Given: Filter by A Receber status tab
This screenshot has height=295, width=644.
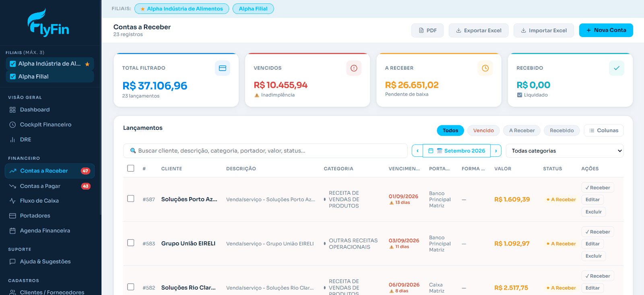Looking at the screenshot, I should [522, 131].
